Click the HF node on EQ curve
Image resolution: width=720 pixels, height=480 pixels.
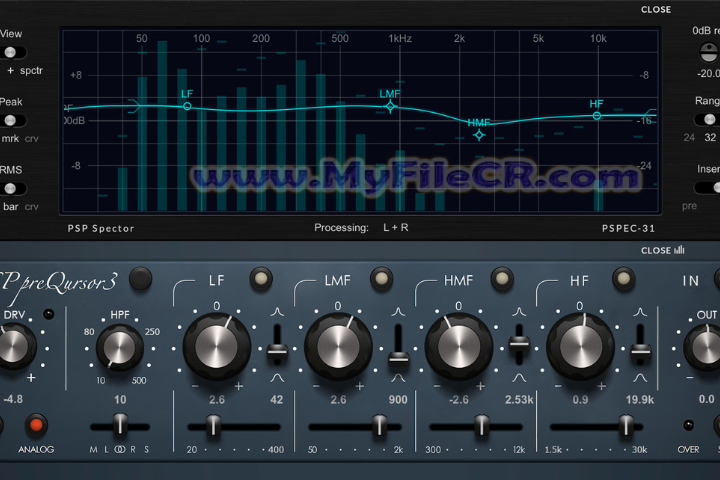596,116
